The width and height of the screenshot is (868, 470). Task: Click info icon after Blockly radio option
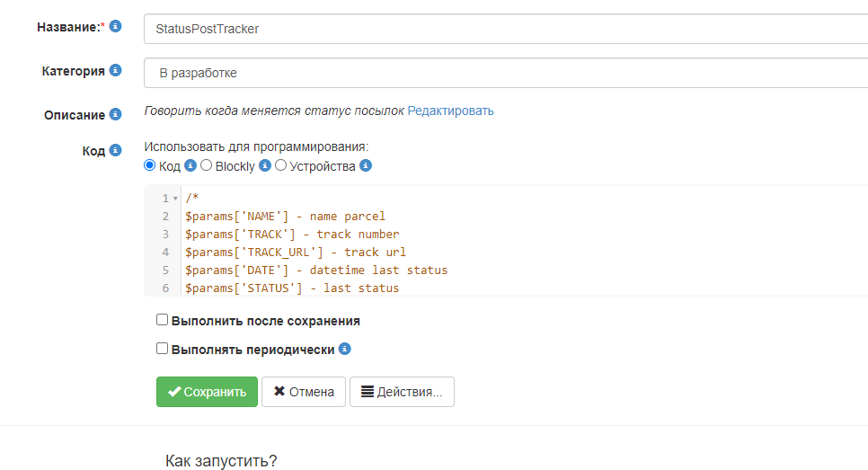click(265, 166)
